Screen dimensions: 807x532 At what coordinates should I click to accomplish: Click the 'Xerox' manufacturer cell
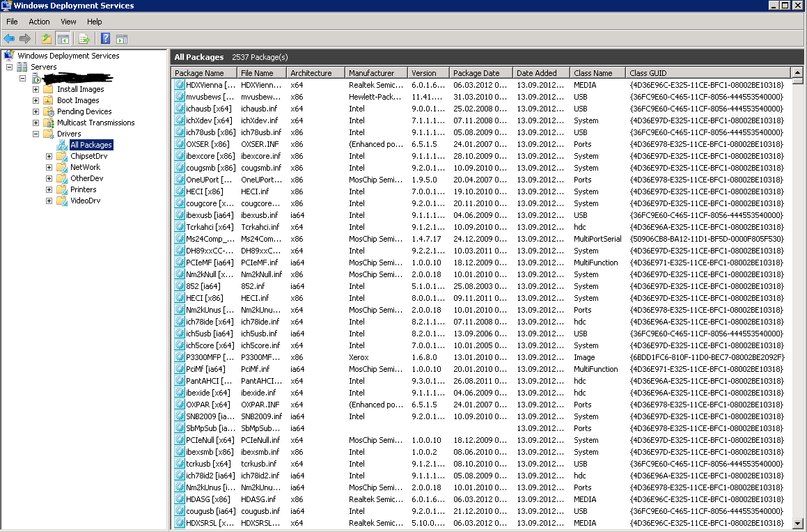(359, 357)
